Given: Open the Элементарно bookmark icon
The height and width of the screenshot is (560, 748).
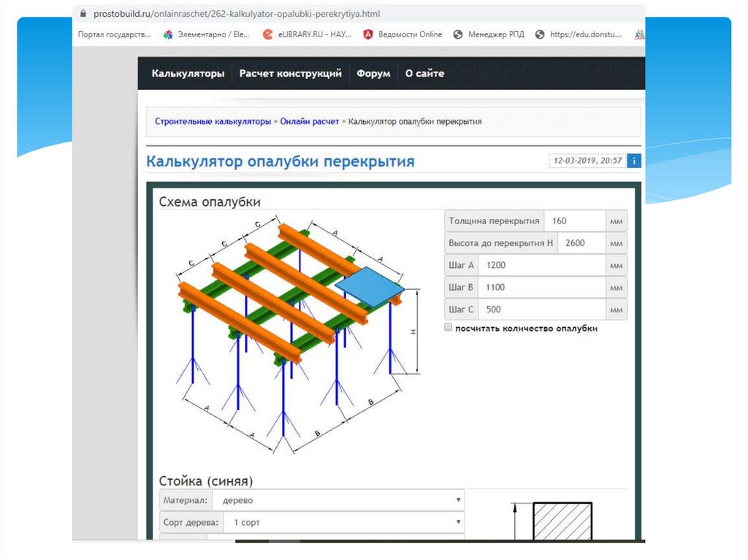Looking at the screenshot, I should [x=168, y=34].
